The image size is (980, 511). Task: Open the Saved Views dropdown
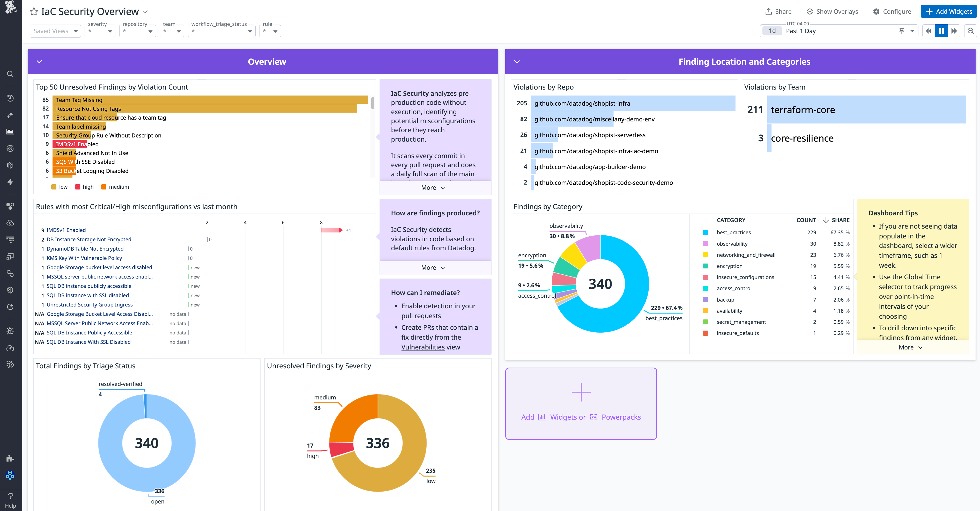[55, 31]
